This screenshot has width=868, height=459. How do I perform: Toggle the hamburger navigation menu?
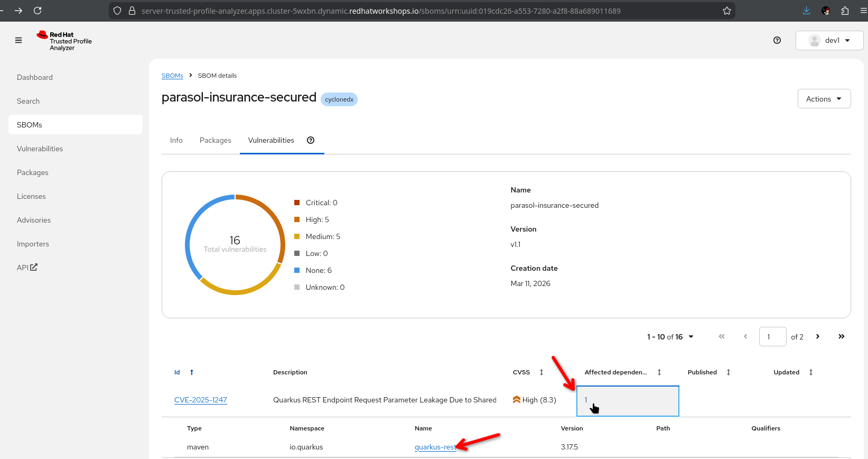pos(18,40)
